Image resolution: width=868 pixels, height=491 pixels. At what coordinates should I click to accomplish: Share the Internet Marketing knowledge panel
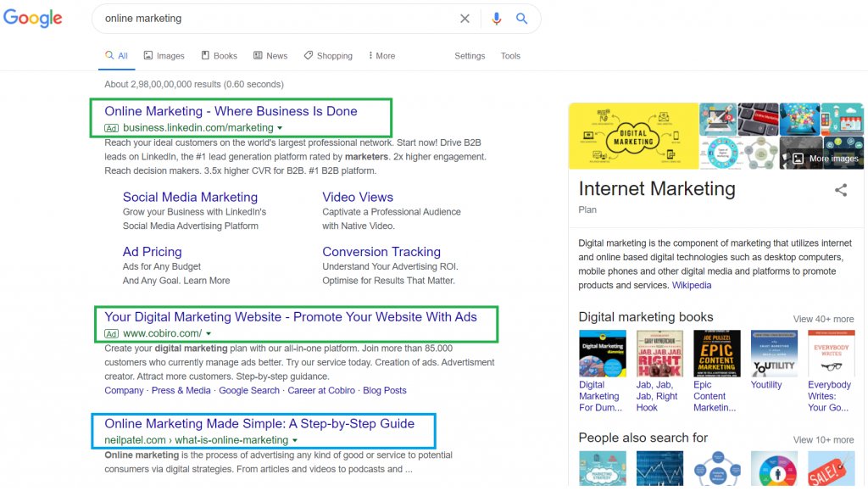click(x=841, y=191)
